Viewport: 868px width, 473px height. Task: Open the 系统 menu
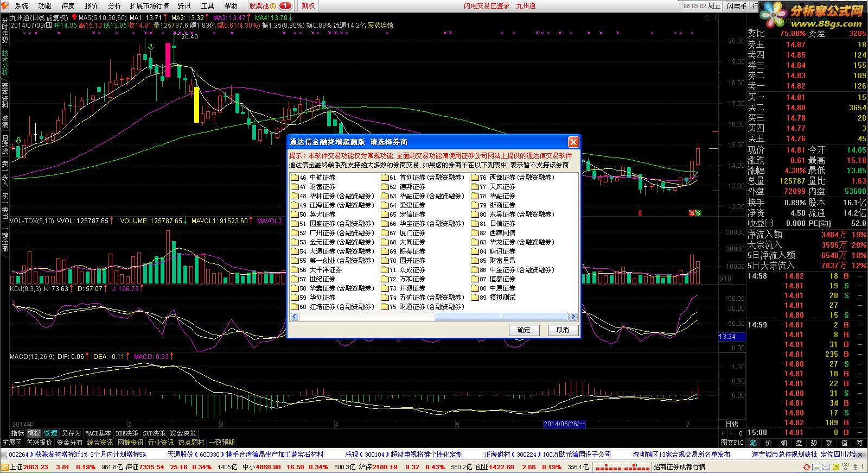[22, 6]
